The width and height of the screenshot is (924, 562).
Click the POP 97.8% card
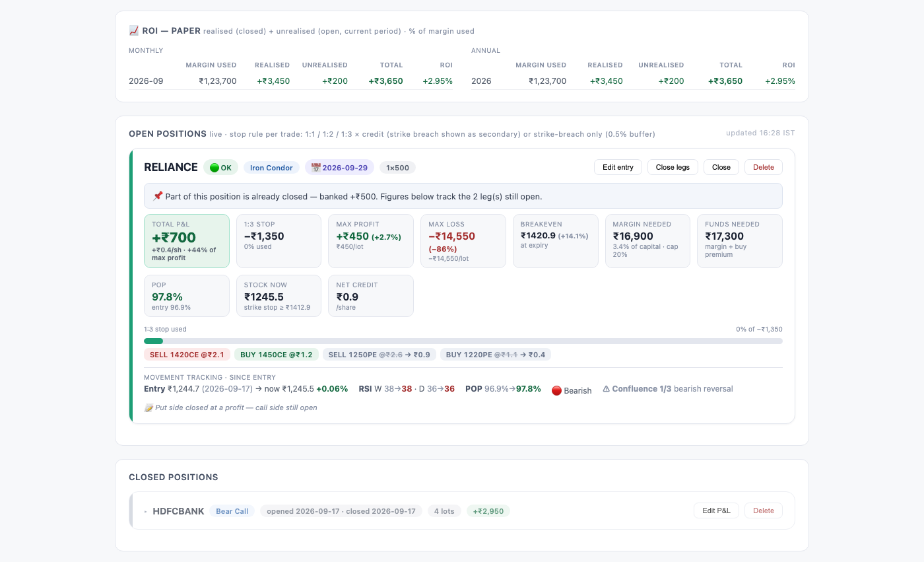187,296
